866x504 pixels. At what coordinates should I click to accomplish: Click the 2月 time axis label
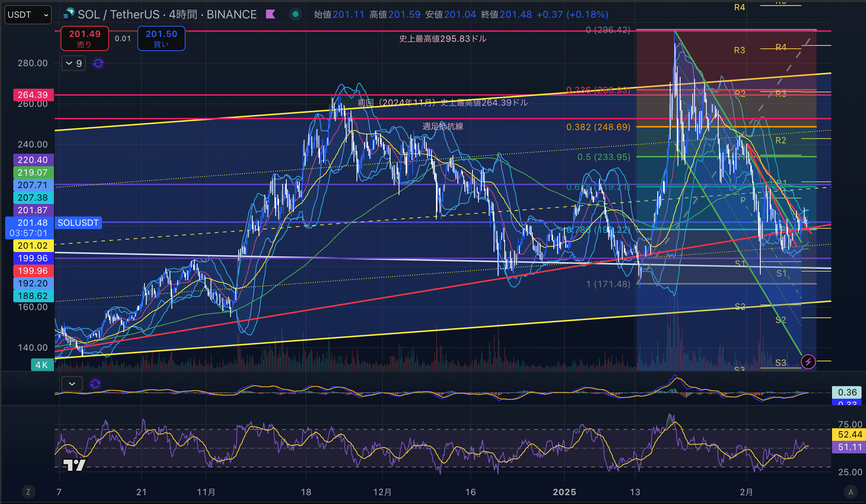(746, 492)
